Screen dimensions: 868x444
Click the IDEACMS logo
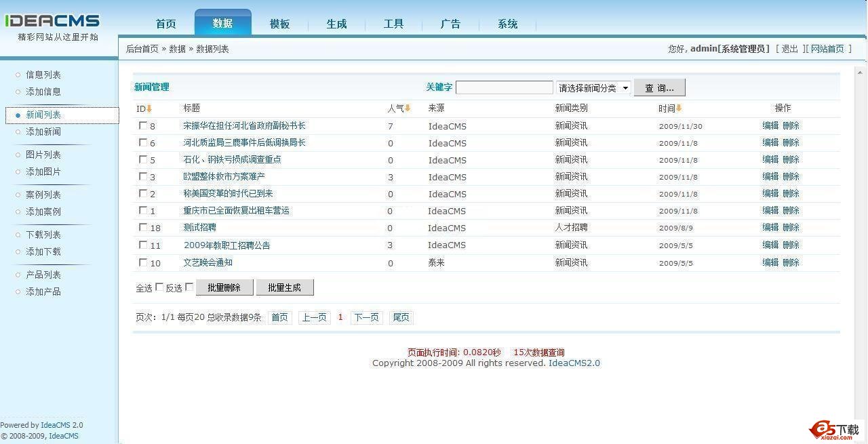(x=53, y=21)
